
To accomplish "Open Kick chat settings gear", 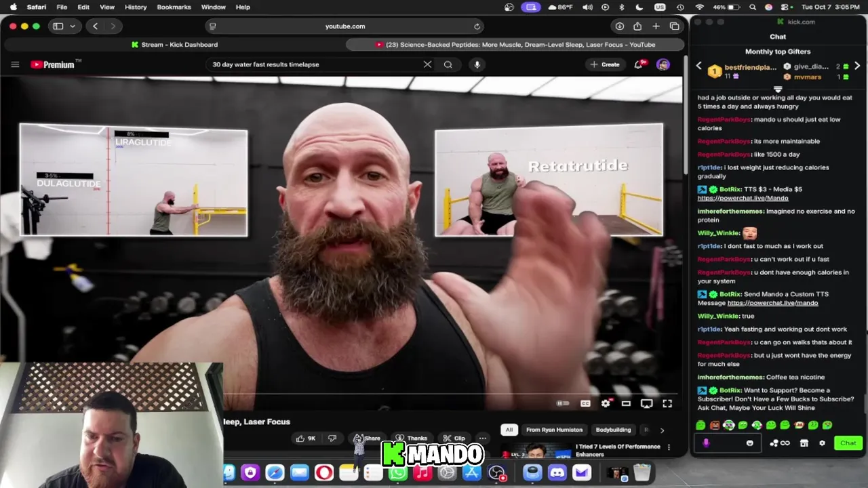I will pyautogui.click(x=822, y=443).
